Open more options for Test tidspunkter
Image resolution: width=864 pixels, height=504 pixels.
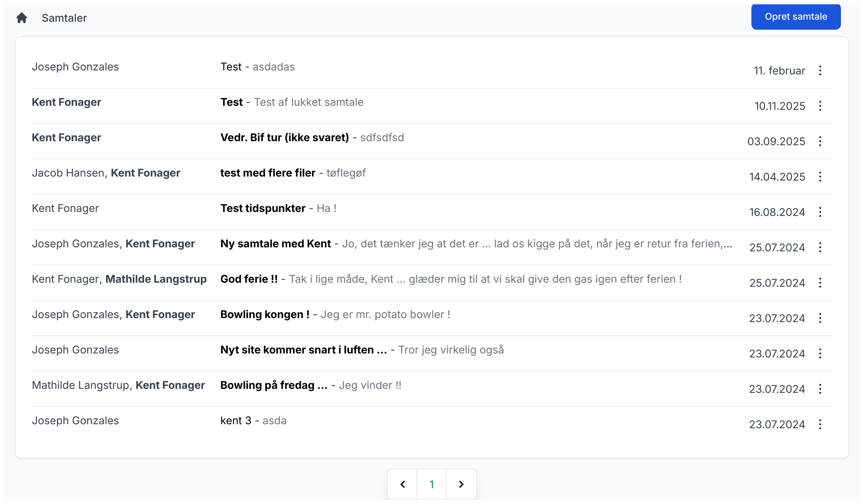pos(820,212)
